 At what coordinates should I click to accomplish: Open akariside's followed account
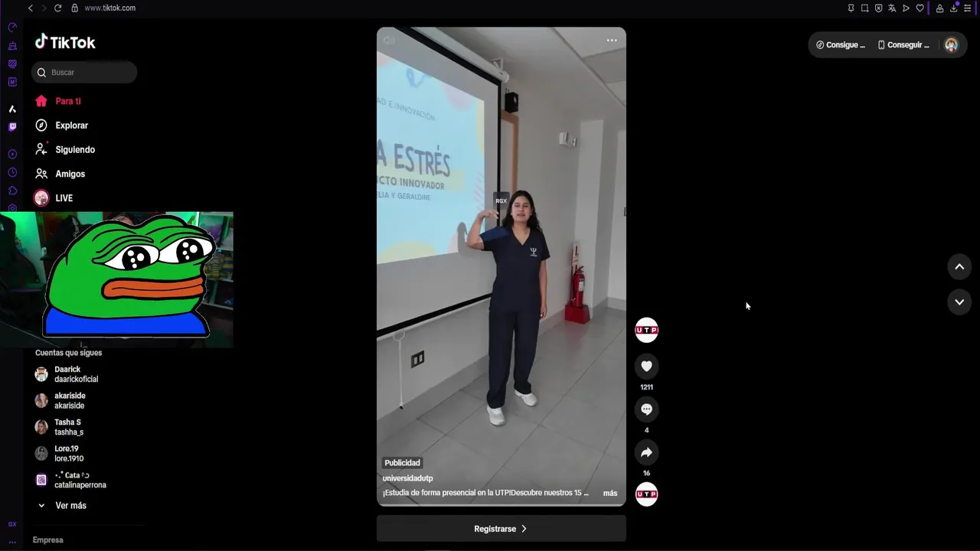(x=60, y=401)
